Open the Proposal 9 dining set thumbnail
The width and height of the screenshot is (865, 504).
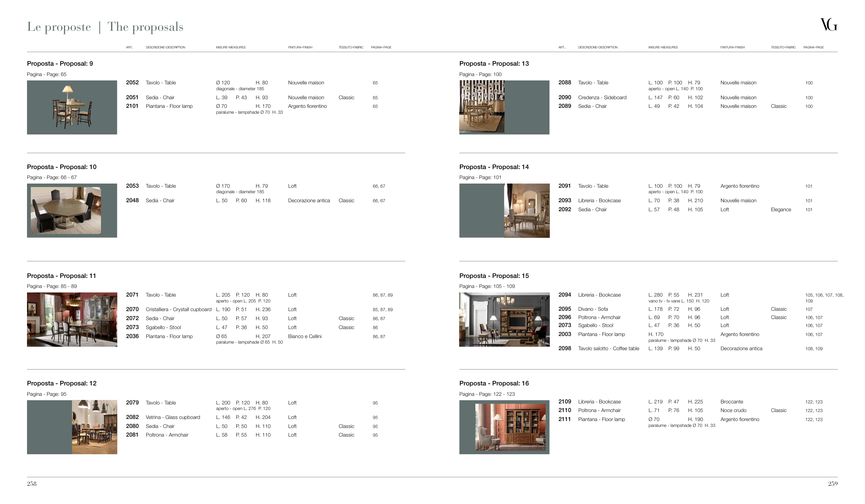[x=72, y=107]
